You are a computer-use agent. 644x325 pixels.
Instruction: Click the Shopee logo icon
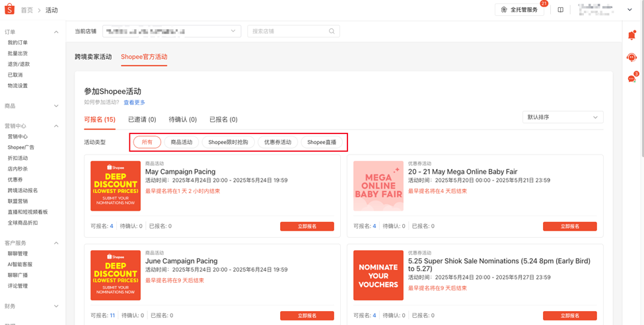[9, 9]
